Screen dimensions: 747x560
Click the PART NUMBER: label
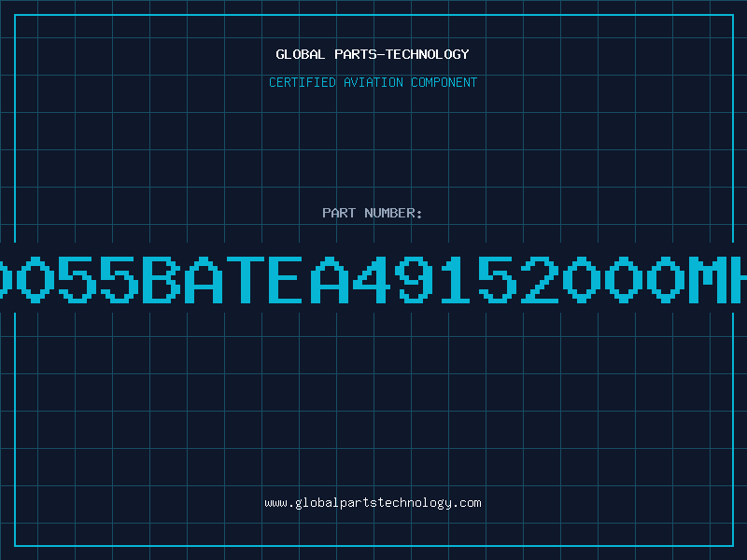[x=373, y=213]
